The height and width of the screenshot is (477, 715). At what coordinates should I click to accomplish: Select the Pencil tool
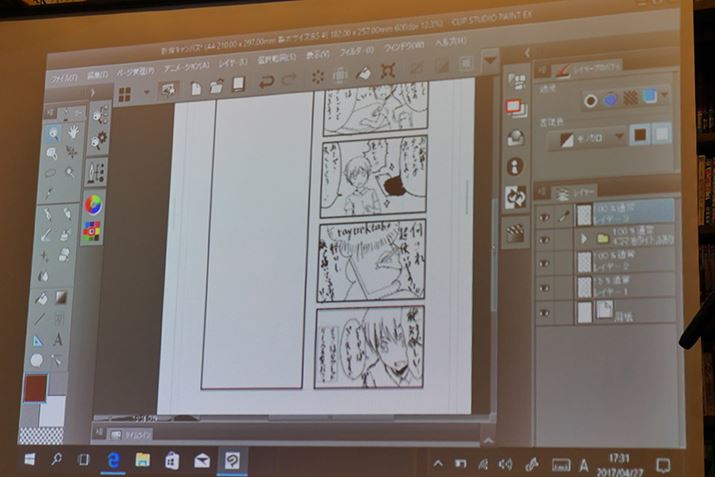click(x=67, y=213)
